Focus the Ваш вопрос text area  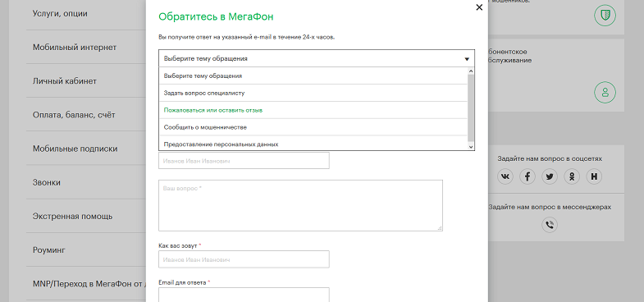click(x=300, y=205)
